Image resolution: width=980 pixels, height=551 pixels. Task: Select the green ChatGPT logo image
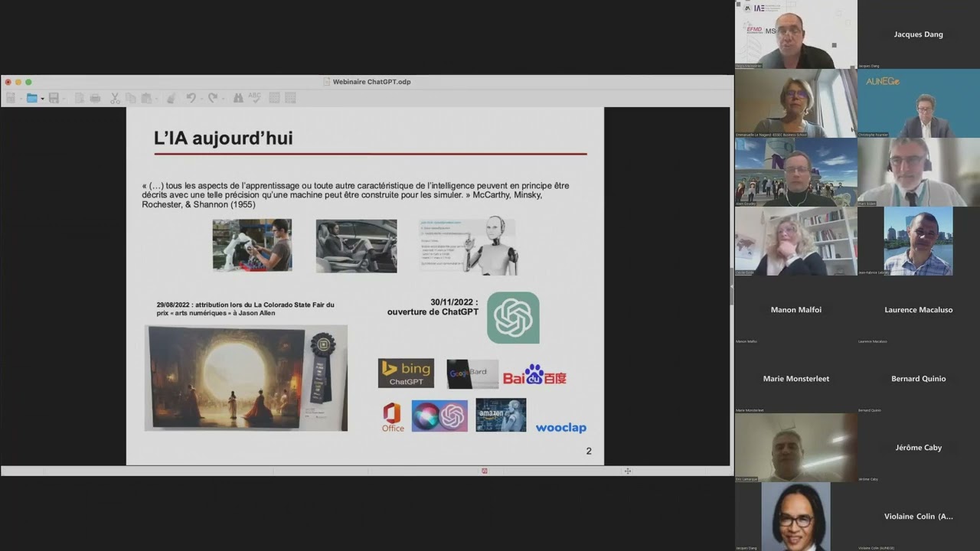click(513, 318)
